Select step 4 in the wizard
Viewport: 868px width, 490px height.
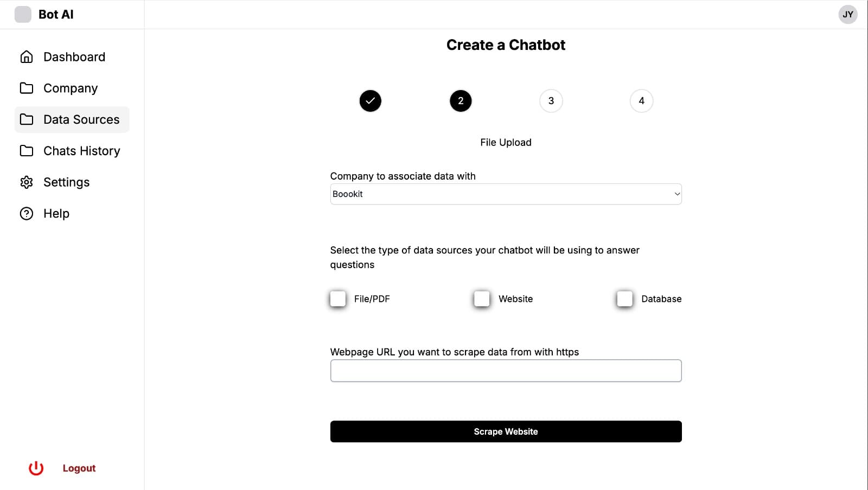pos(641,101)
